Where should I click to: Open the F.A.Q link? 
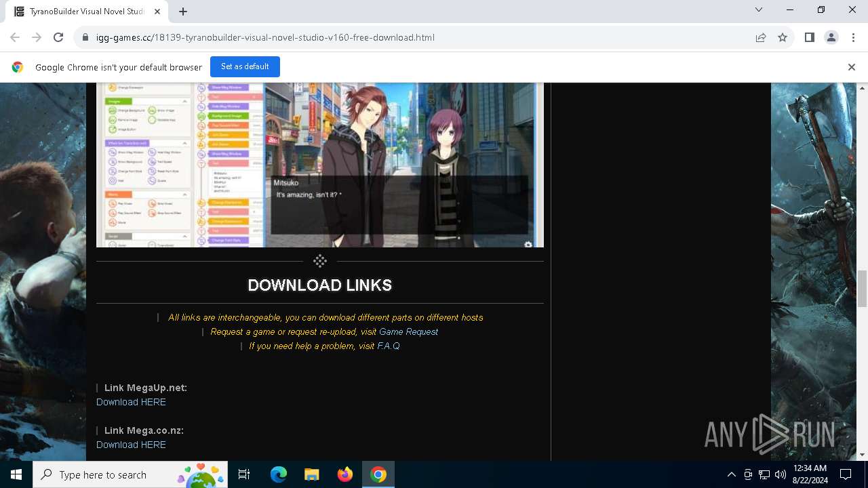tap(389, 346)
